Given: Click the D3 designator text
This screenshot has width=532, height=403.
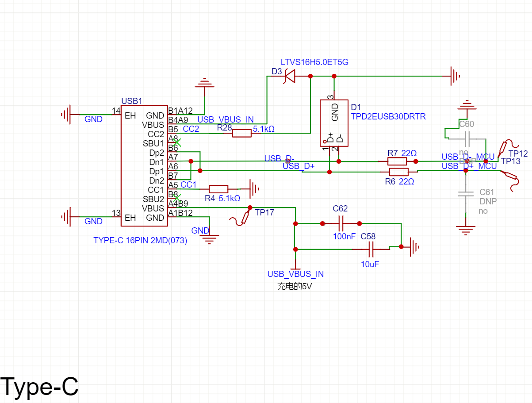Looking at the screenshot, I should tap(277, 72).
